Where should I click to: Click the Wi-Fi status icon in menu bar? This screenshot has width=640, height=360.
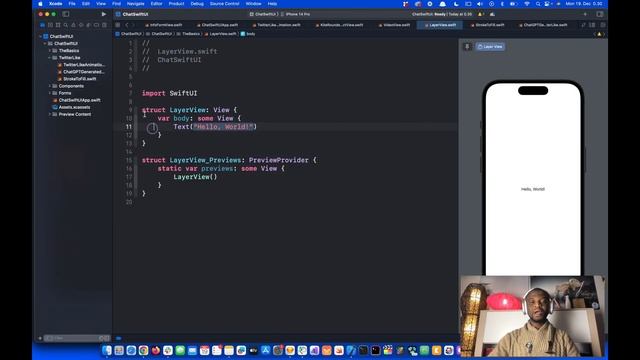[527, 4]
